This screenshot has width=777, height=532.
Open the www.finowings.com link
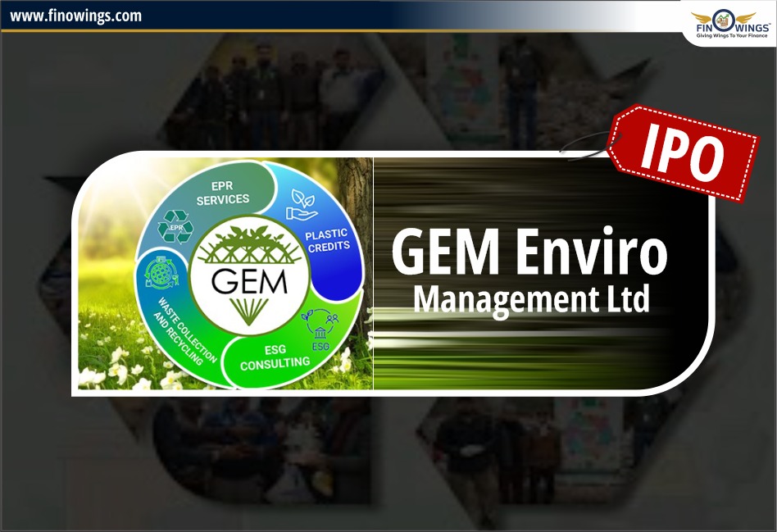pos(76,16)
